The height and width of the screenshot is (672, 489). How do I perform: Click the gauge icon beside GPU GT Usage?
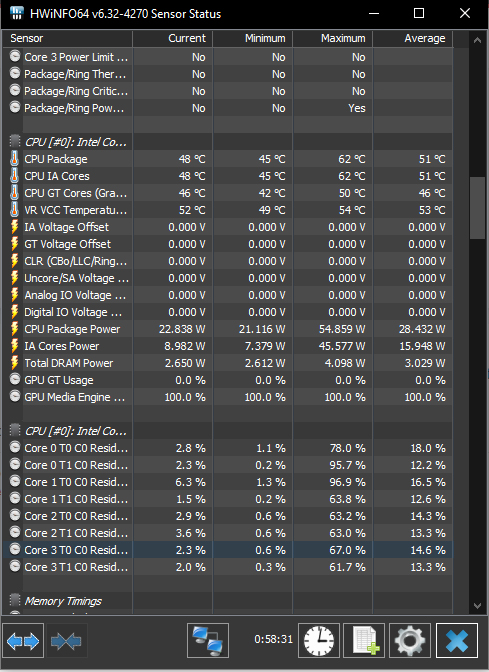[x=15, y=379]
